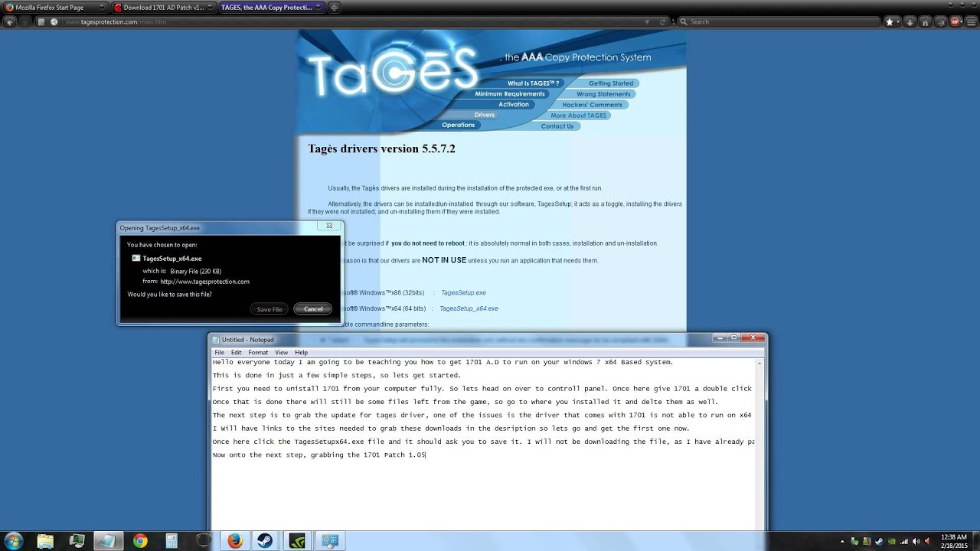Open Windows Explorer from the taskbar

point(45,540)
